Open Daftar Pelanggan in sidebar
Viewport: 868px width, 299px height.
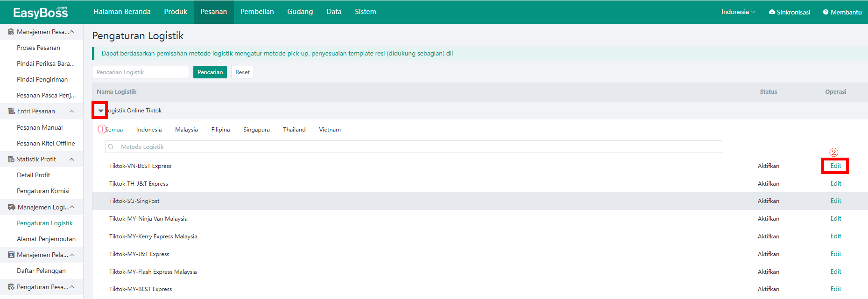(42, 271)
